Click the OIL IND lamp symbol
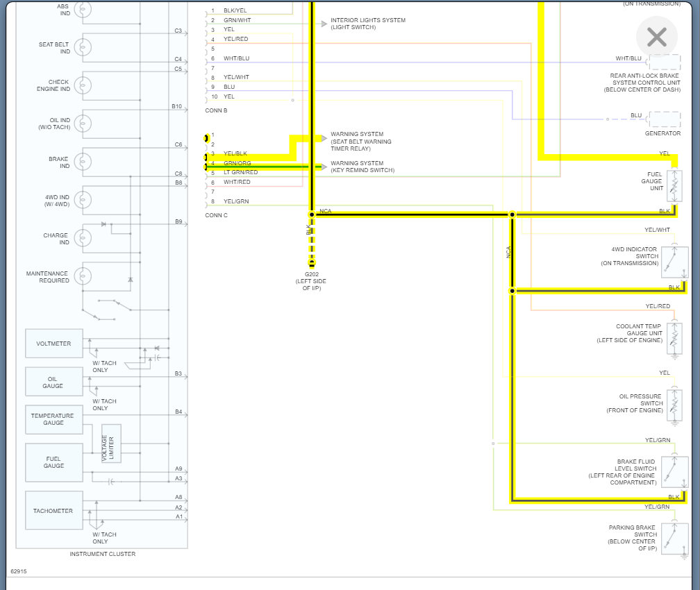The width and height of the screenshot is (700, 590). point(83,124)
